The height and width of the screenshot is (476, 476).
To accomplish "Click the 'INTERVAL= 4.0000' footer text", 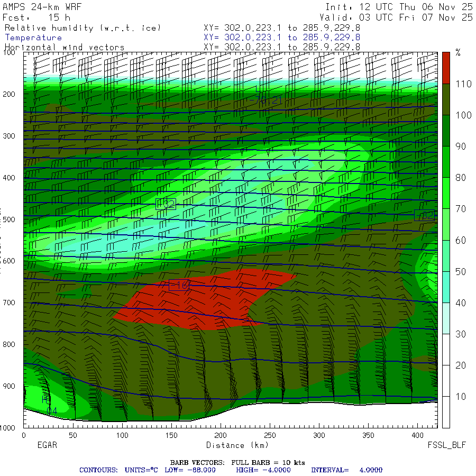I will pos(346,470).
